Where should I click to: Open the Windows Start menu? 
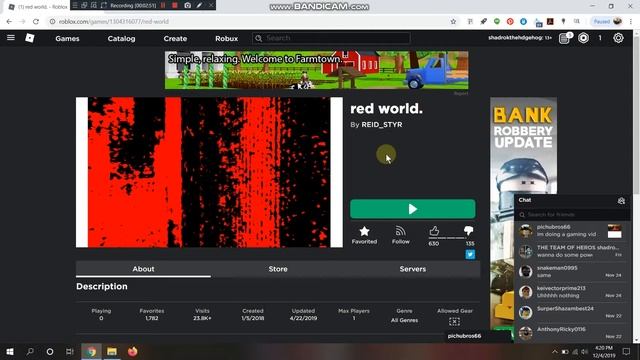[10, 351]
